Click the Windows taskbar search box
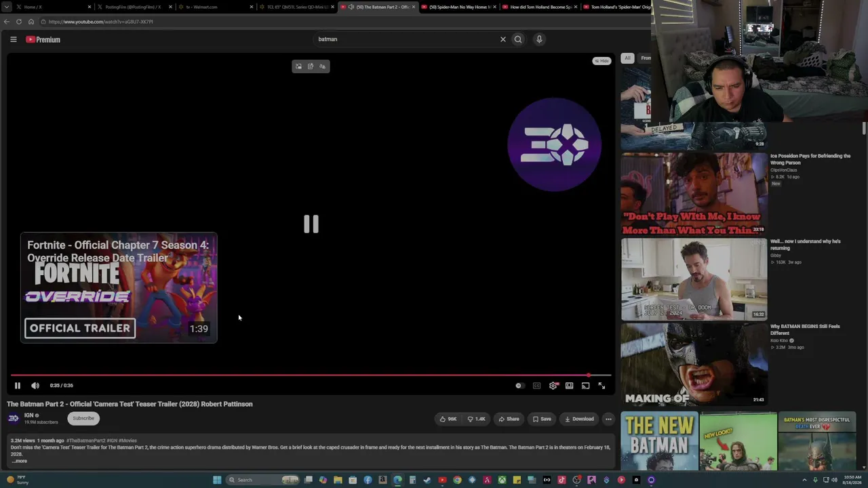The image size is (868, 488). click(x=263, y=480)
